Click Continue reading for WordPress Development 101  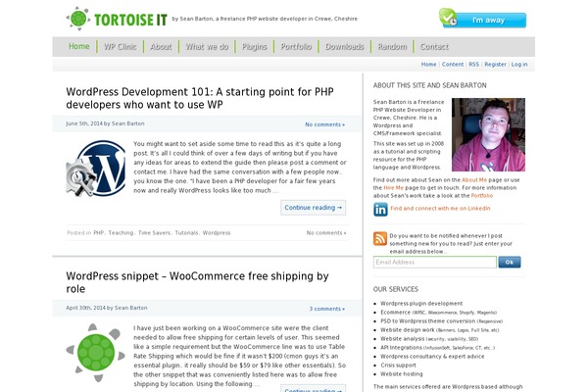pyautogui.click(x=314, y=208)
